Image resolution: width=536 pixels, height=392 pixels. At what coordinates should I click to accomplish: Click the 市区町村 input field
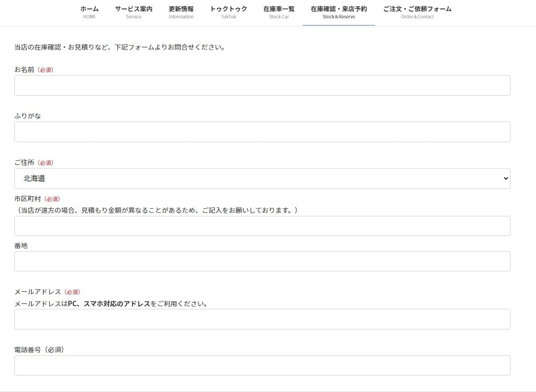[262, 226]
